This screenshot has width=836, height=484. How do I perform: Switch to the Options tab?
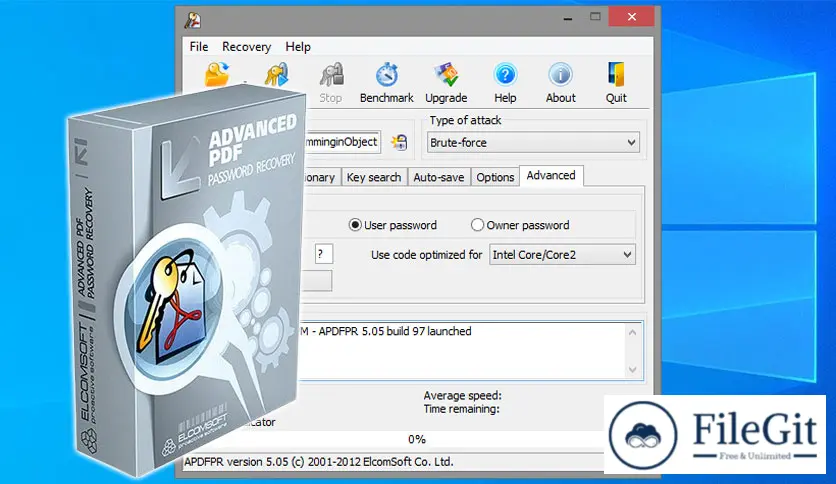tap(495, 177)
